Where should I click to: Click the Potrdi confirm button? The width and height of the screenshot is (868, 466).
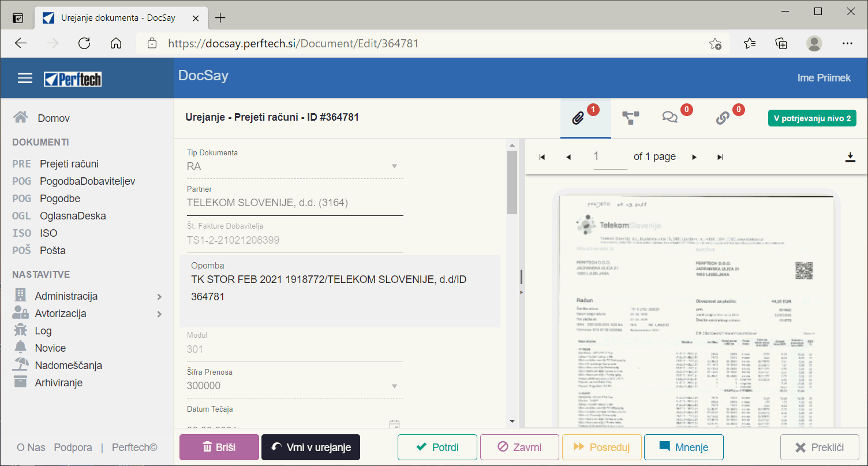[x=437, y=447]
